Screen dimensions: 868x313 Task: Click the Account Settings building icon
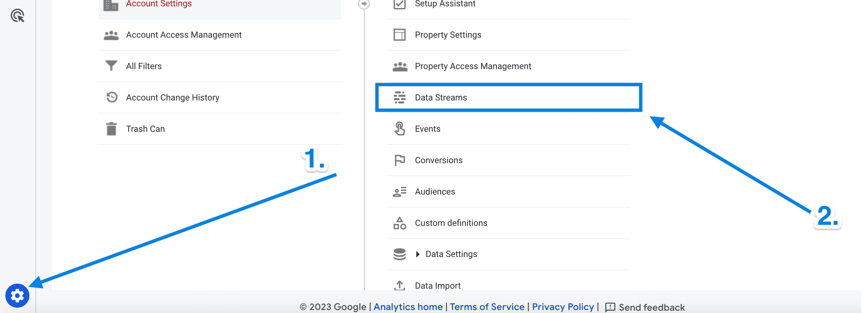point(111,5)
